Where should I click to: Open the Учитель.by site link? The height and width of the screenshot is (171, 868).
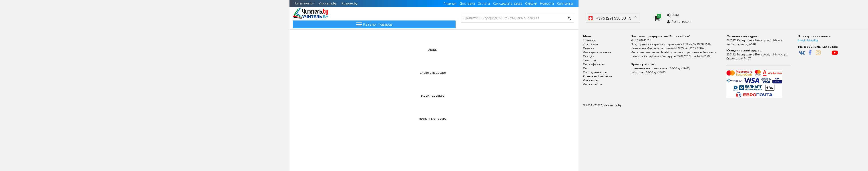327,3
